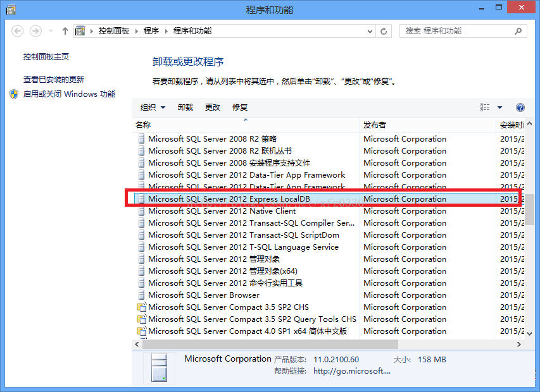
Task: Click the horizontal scrollbar right arrow
Action: (520, 345)
